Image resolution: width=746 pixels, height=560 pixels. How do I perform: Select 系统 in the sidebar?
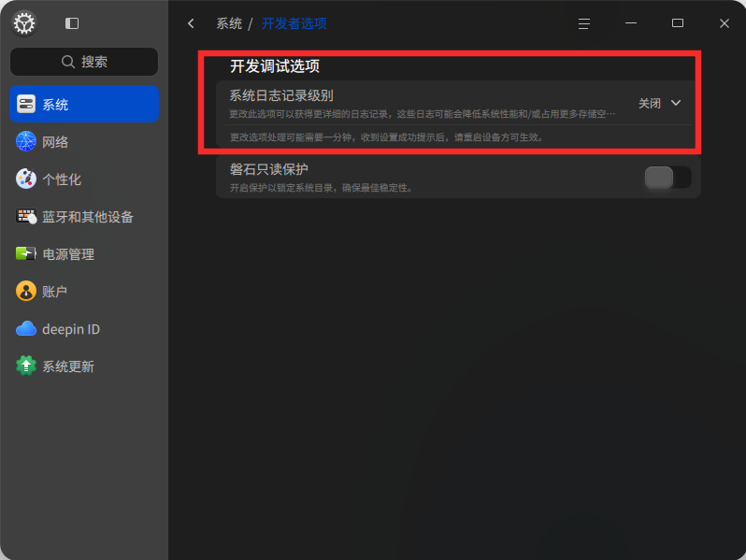tap(84, 104)
